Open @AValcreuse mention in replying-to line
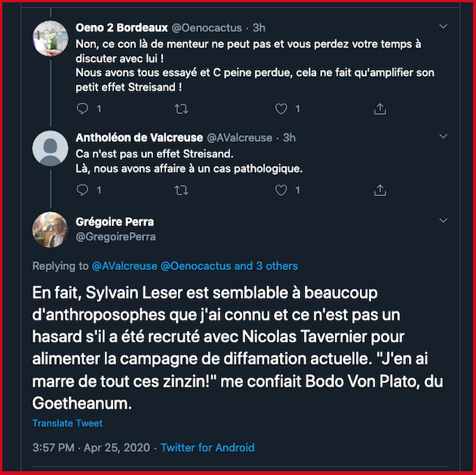This screenshot has height=475, width=476. click(123, 265)
